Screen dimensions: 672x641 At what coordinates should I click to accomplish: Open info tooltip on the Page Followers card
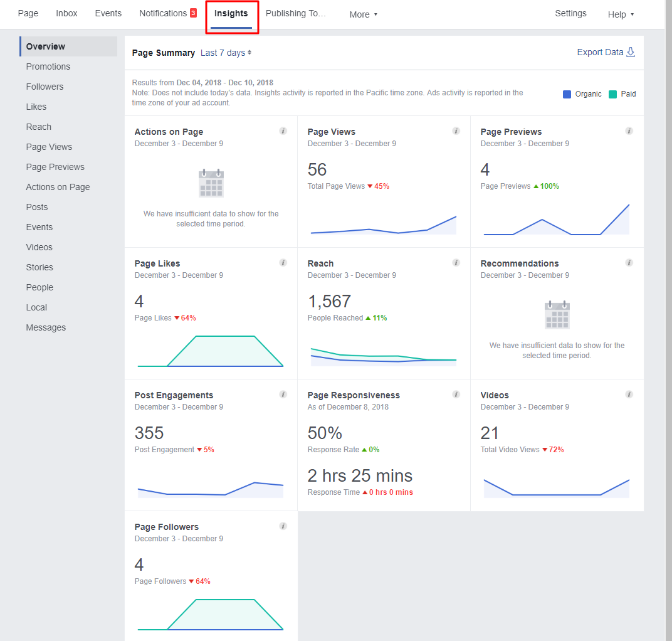click(x=283, y=526)
